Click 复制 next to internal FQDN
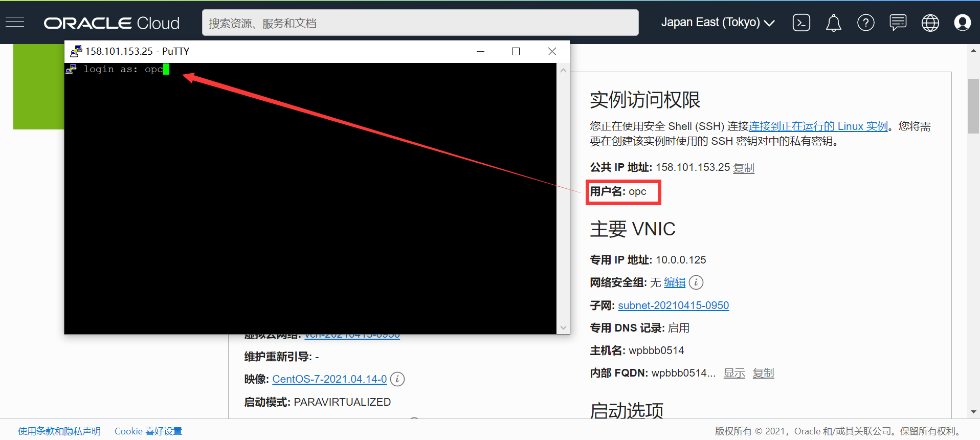The image size is (980, 440). (763, 373)
